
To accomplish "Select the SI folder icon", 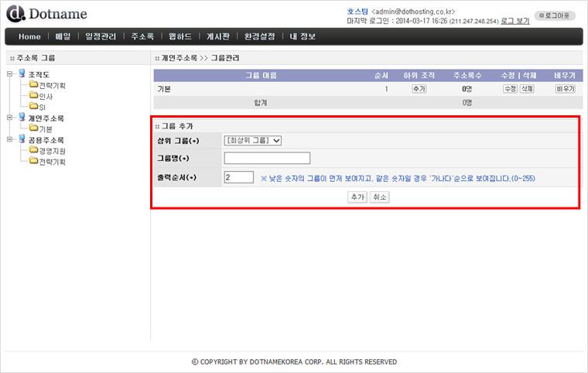I will pyautogui.click(x=33, y=107).
